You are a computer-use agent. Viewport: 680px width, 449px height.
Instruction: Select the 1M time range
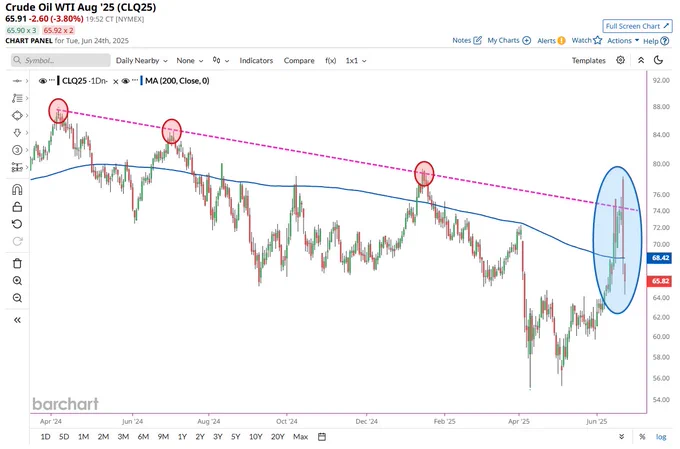coord(83,436)
